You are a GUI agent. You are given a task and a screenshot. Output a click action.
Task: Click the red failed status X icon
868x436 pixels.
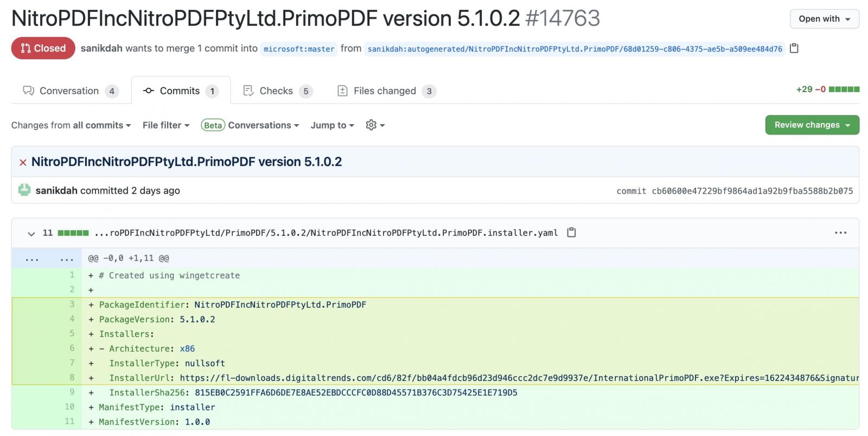(x=23, y=162)
